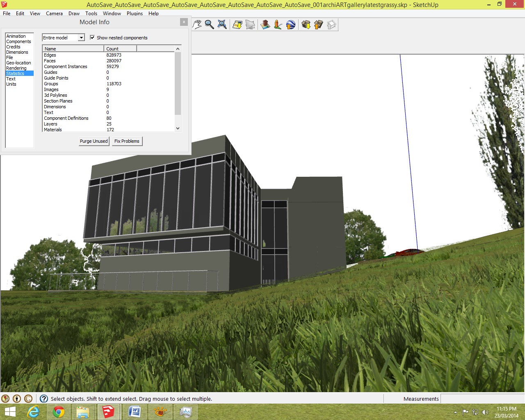
Task: Click the Share Component house icon
Action: click(x=331, y=25)
